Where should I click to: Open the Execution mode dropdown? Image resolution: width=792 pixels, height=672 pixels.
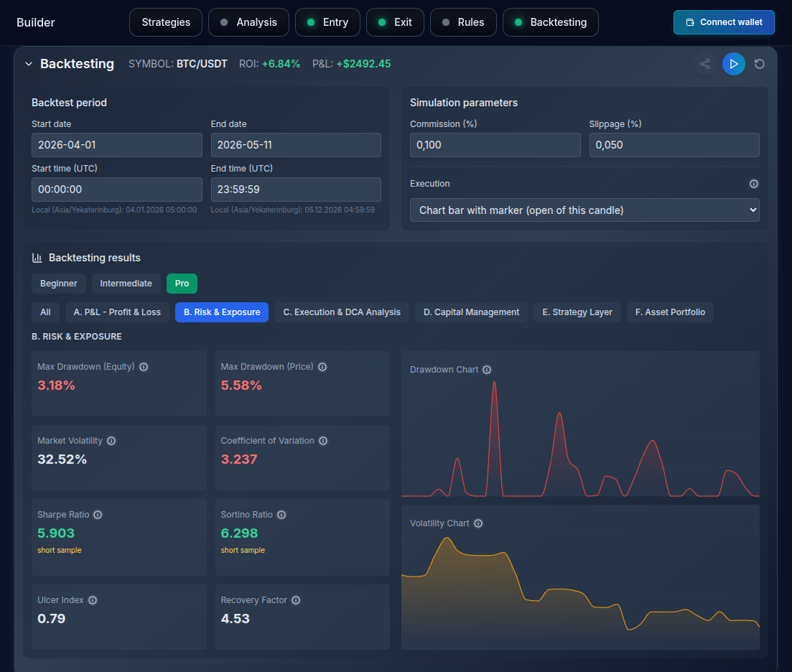(x=584, y=210)
